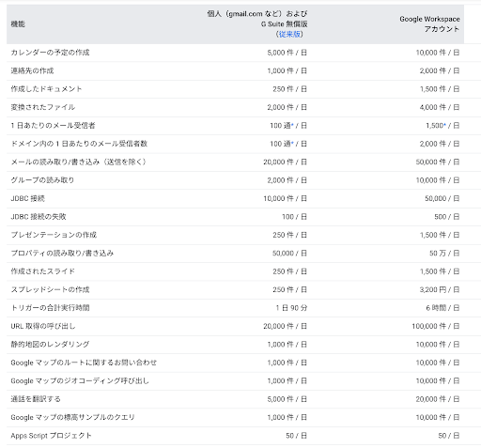
Task: Click the 連絡先の作成 row label
Action: (32, 70)
